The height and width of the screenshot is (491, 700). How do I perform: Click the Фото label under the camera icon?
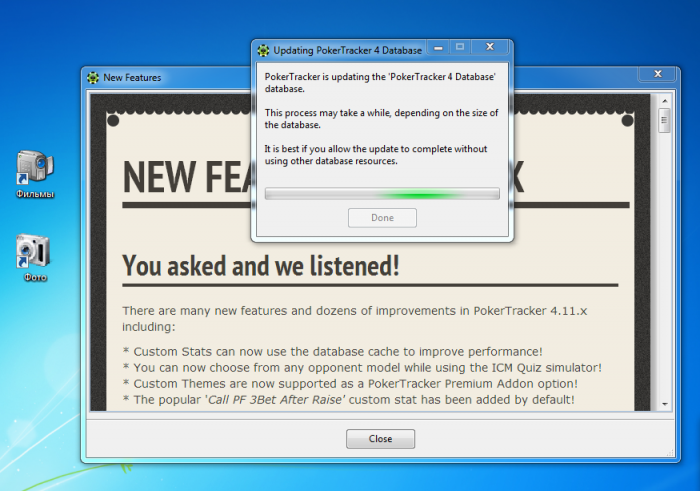[35, 278]
